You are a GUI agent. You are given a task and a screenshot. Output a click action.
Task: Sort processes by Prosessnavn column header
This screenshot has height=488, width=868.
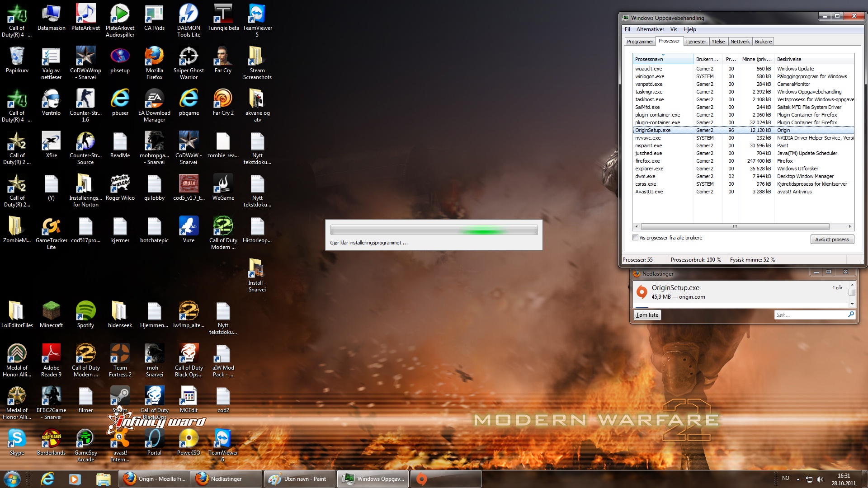point(663,59)
